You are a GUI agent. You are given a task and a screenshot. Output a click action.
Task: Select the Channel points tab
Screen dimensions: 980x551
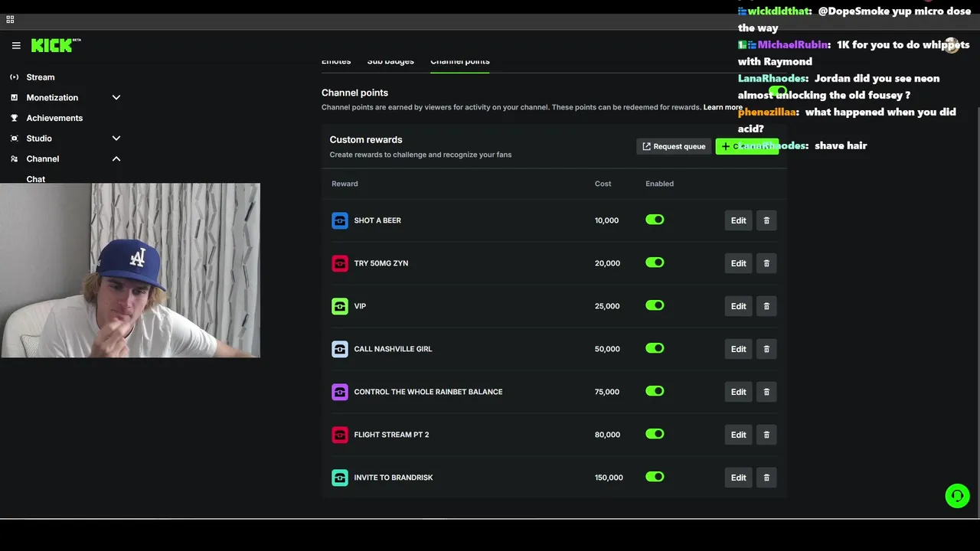460,61
